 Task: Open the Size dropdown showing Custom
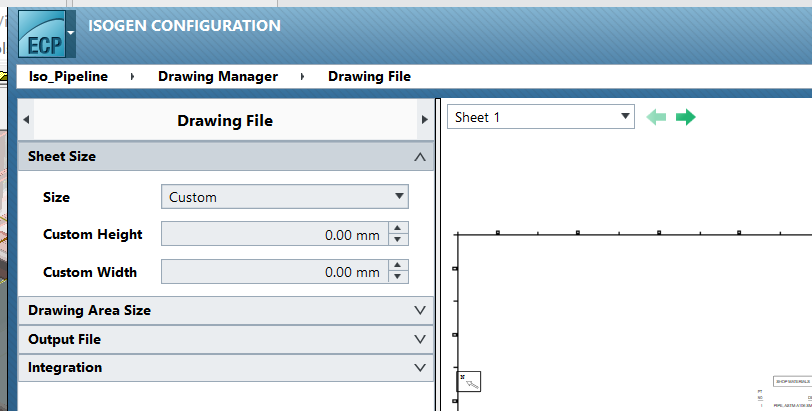[285, 197]
